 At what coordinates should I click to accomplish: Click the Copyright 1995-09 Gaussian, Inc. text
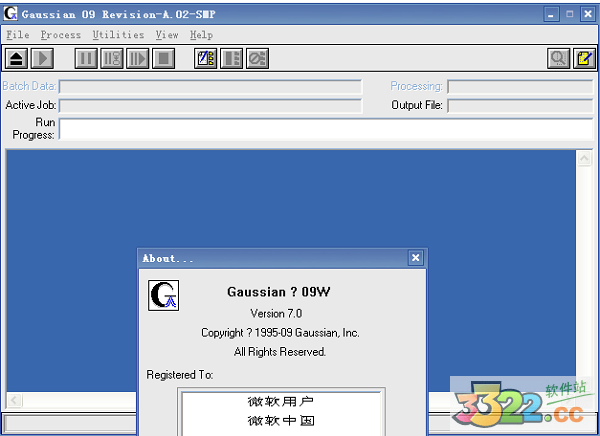click(280, 333)
